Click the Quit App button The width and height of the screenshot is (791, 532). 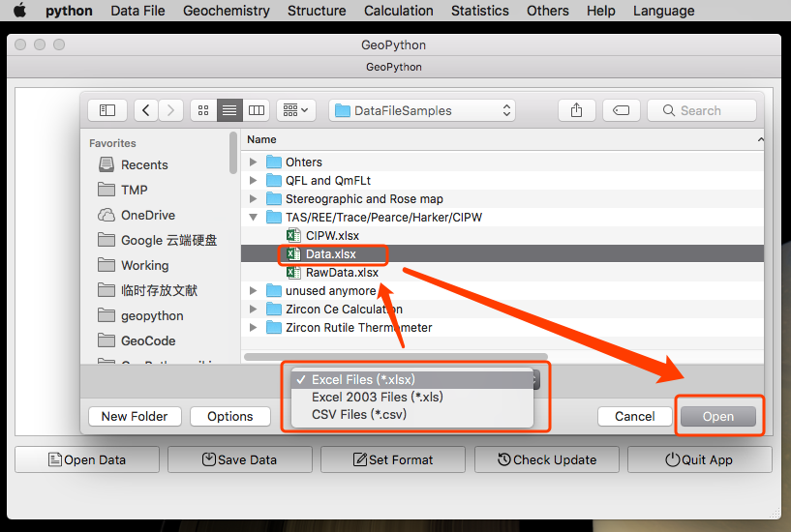coord(700,459)
